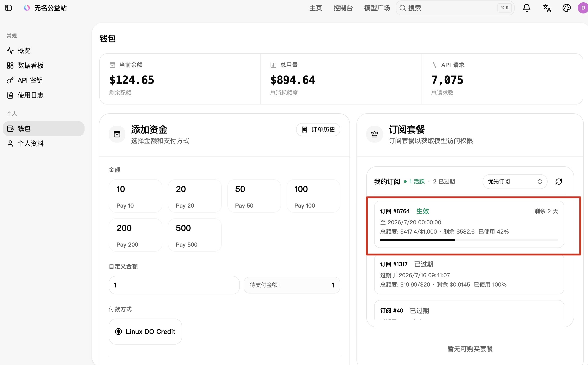
Task: Open the notifications bell
Action: click(x=526, y=8)
